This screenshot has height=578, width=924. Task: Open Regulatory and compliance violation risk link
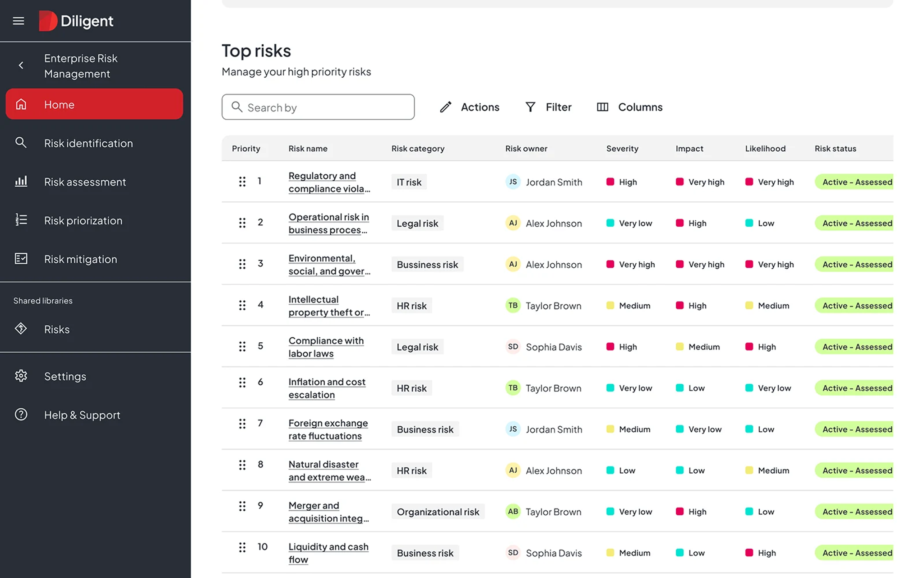point(329,182)
